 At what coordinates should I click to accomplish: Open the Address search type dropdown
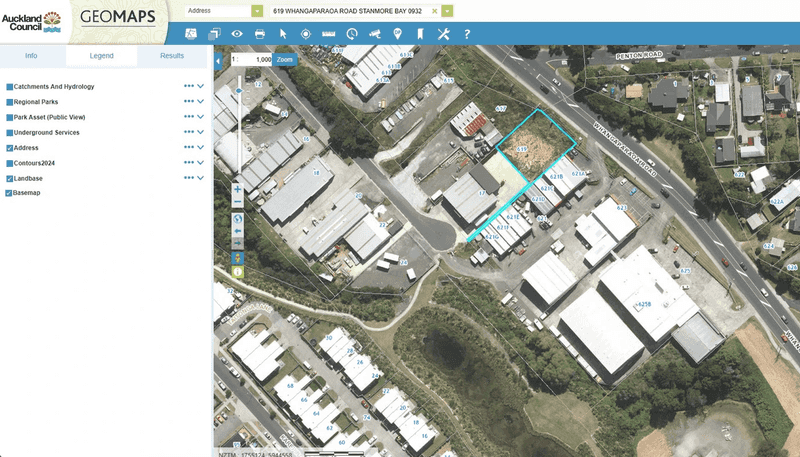point(258,10)
